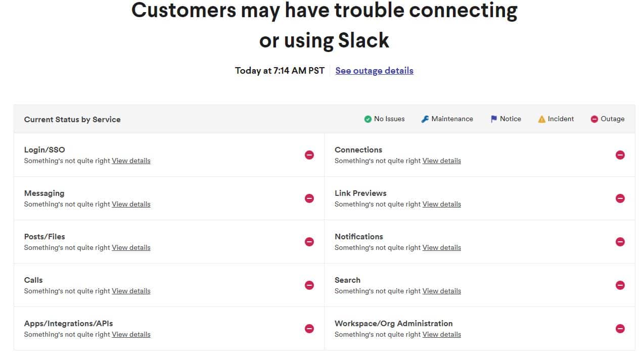Click the Outage icon beside Messaging

(x=309, y=198)
